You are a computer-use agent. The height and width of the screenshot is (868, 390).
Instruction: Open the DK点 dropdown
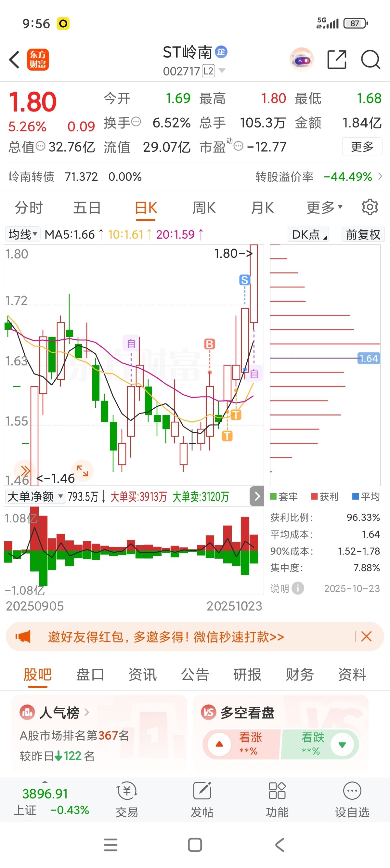click(x=308, y=234)
